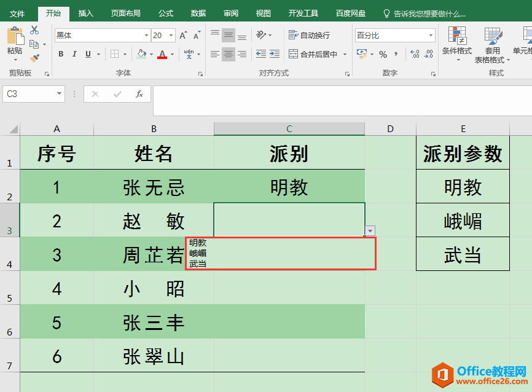532x392 pixels.
Task: Click Decrease Decimal icon
Action: tap(429, 54)
